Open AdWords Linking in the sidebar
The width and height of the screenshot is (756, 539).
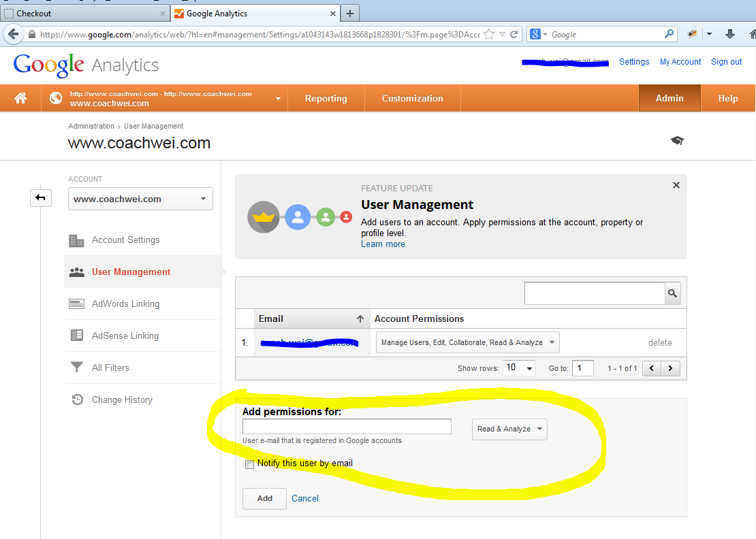pyautogui.click(x=125, y=304)
